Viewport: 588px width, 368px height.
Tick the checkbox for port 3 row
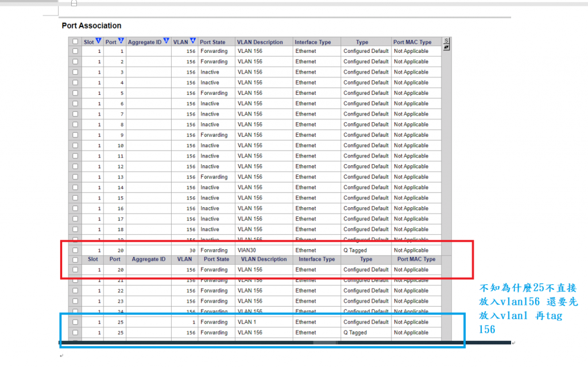click(x=75, y=72)
